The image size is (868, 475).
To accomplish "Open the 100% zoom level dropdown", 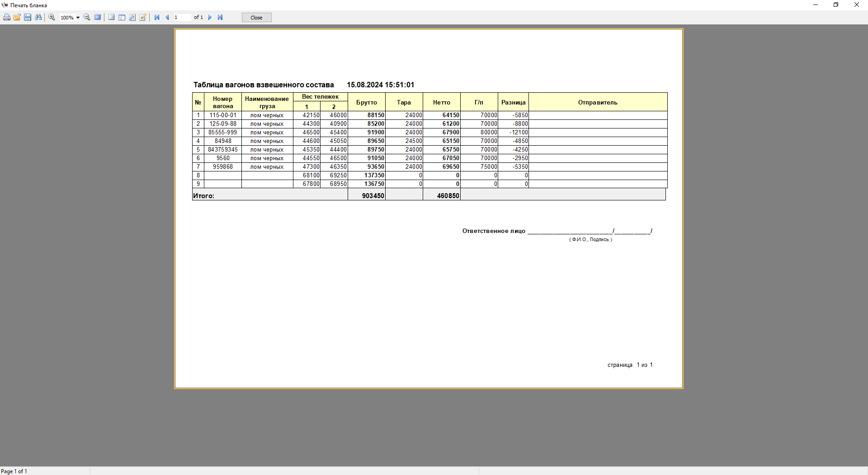I will [78, 18].
